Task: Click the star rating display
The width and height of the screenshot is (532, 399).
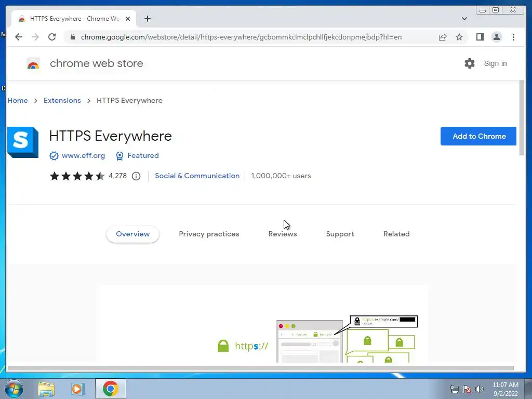Action: [77, 176]
